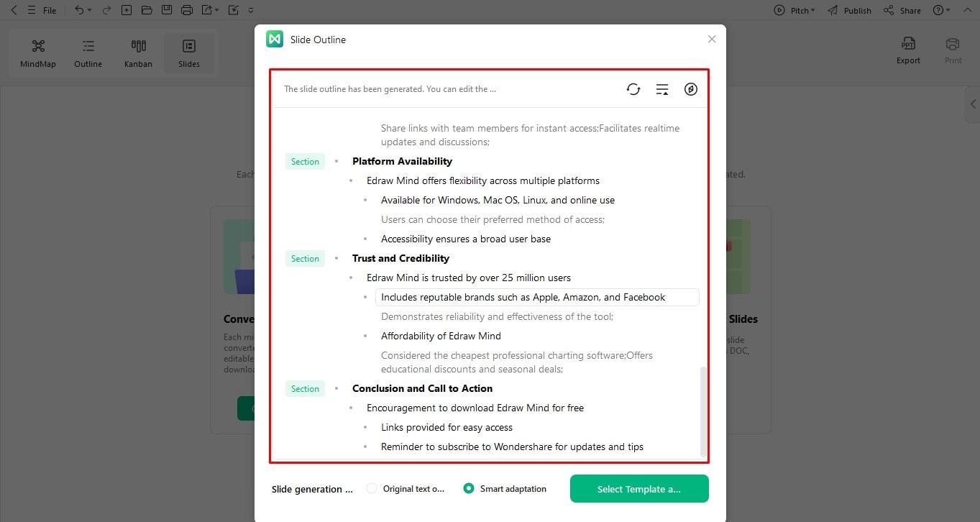The width and height of the screenshot is (980, 522).
Task: Click the collapse outline levels icon
Action: [x=662, y=89]
